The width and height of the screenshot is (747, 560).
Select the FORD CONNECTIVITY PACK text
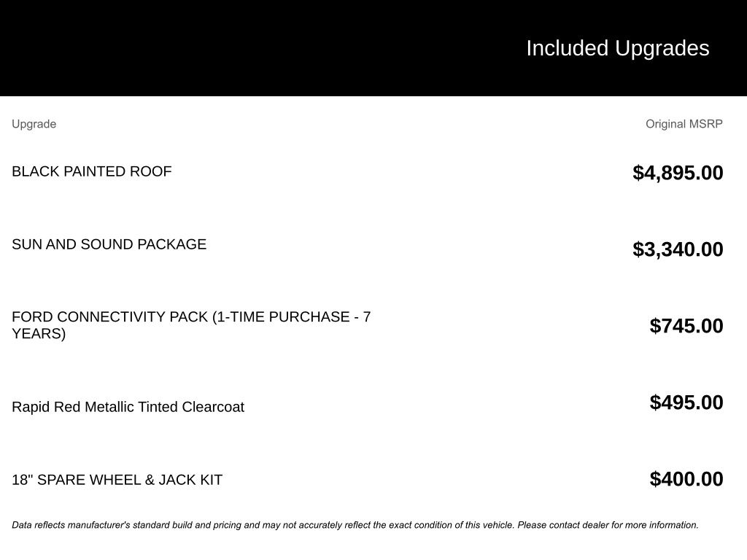click(x=109, y=317)
